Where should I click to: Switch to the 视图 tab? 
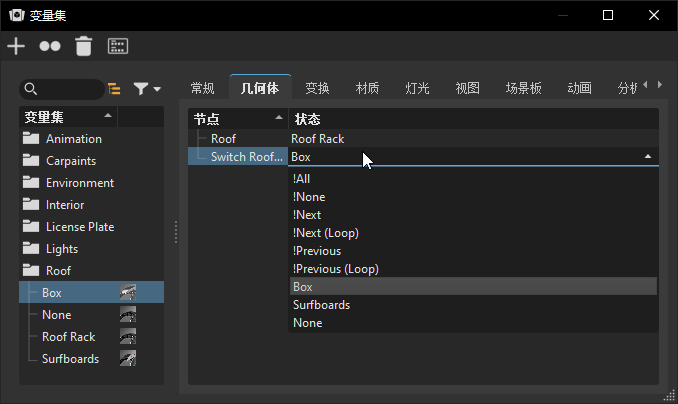467,88
